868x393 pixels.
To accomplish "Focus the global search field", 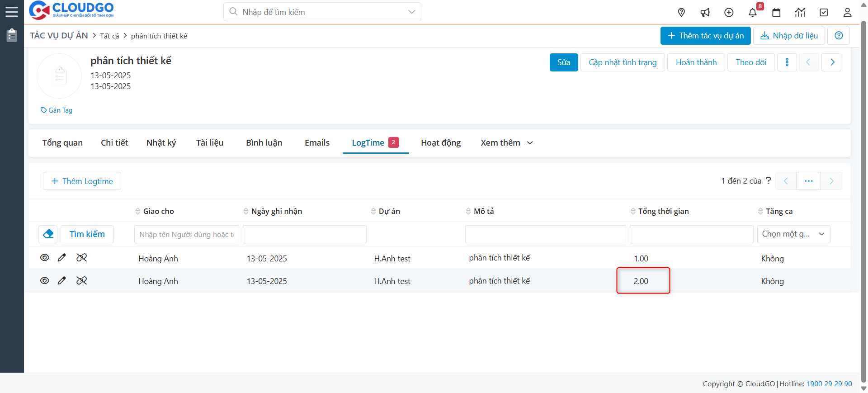I will 322,12.
